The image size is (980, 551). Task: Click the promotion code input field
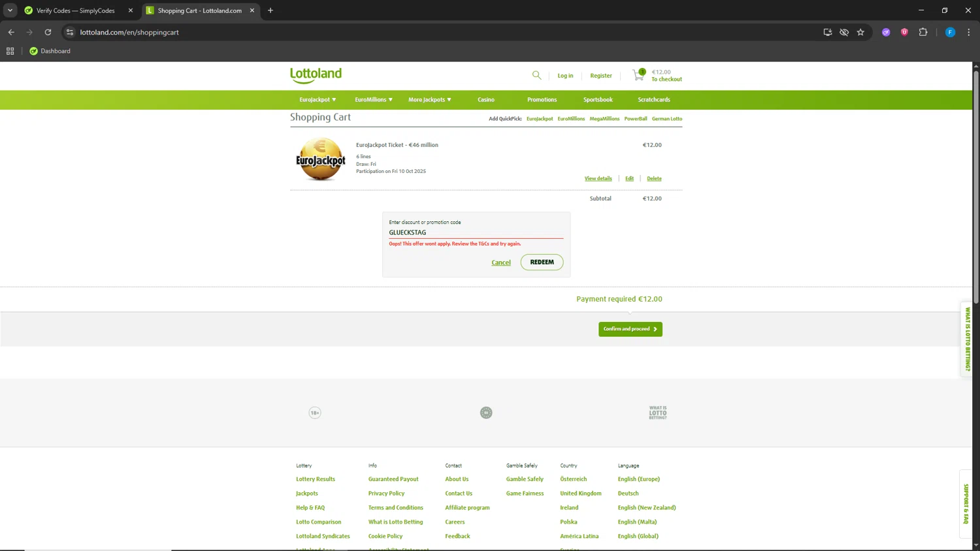coord(476,232)
